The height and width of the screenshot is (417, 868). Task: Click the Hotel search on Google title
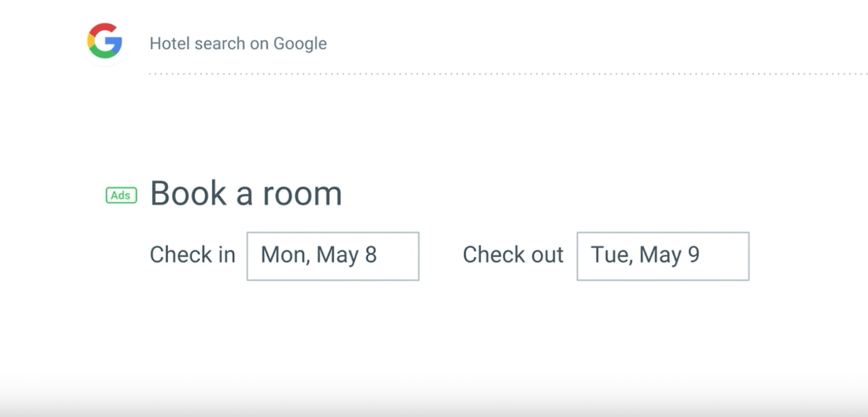pyautogui.click(x=238, y=43)
